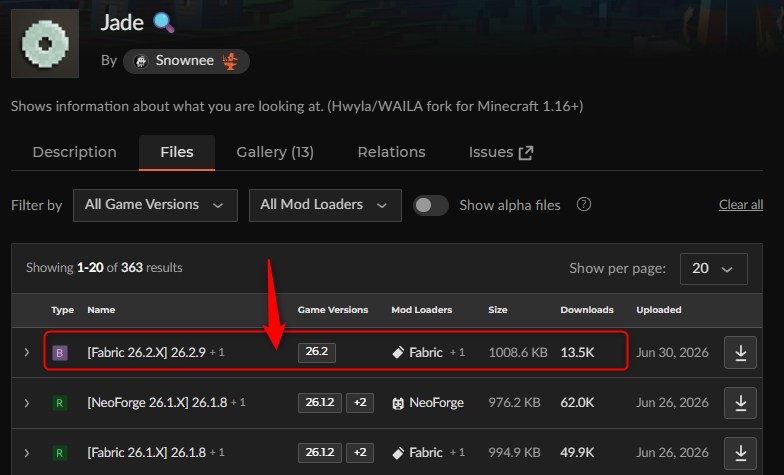Click the Fabric loader icon in 26.2.X row
This screenshot has width=784, height=475.
[398, 353]
